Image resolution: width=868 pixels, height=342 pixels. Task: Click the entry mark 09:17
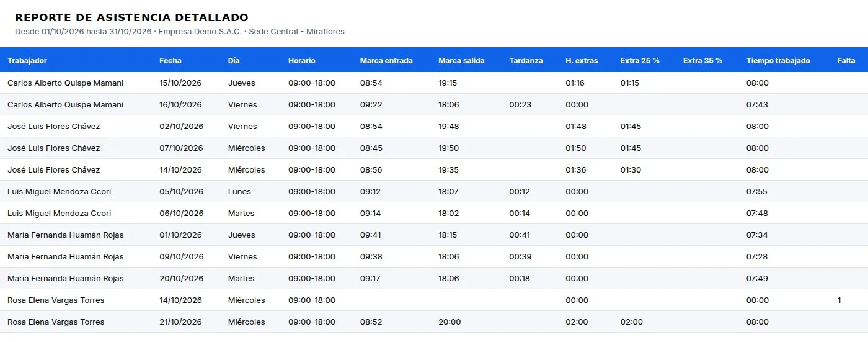pos(370,279)
